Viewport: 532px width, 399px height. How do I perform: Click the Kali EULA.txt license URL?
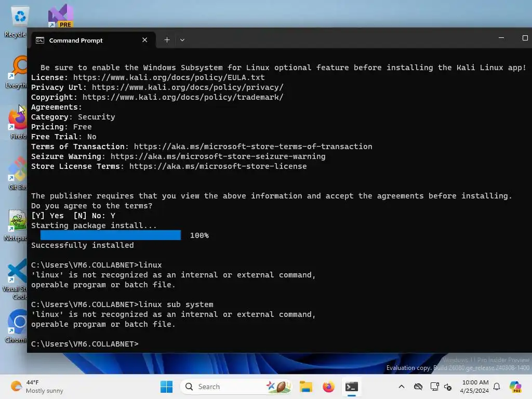click(x=169, y=77)
